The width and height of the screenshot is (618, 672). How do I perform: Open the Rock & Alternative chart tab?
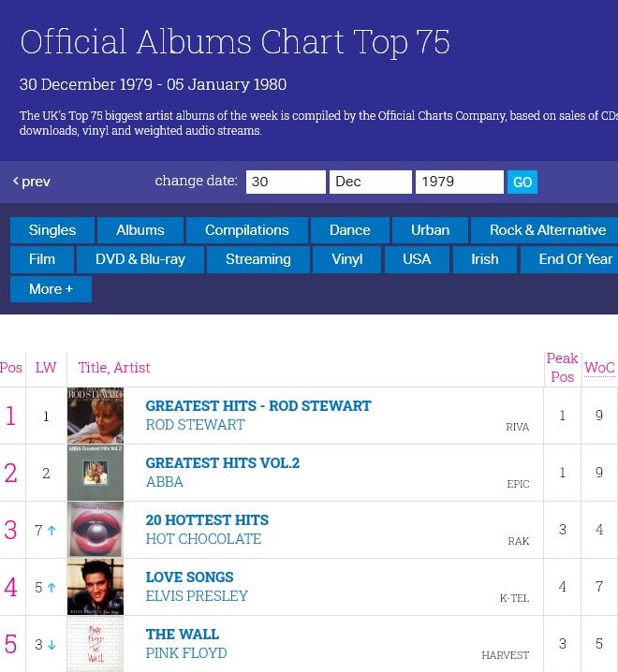coord(545,230)
